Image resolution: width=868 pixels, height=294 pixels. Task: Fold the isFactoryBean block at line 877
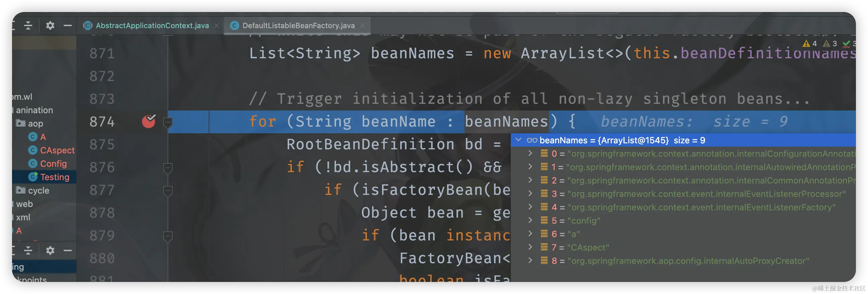point(168,191)
